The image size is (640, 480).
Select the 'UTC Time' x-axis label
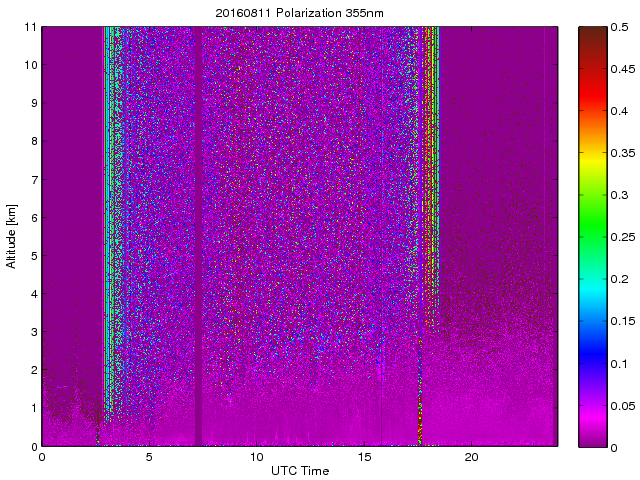[300, 470]
